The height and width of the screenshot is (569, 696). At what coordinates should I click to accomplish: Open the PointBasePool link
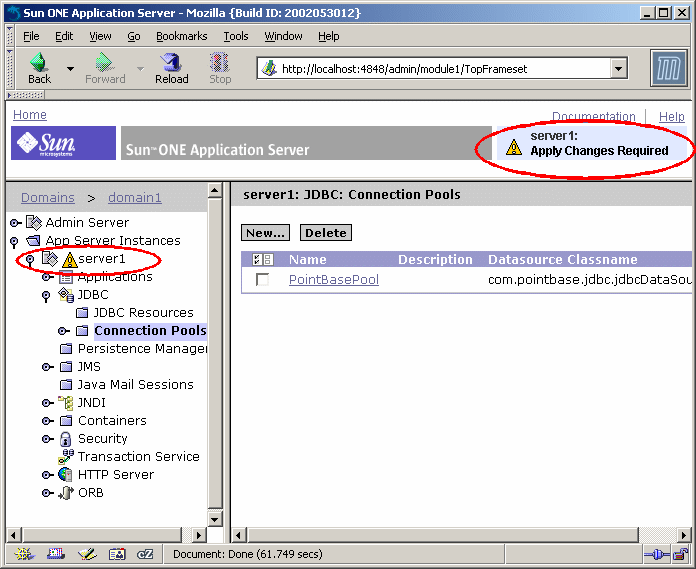[x=334, y=280]
